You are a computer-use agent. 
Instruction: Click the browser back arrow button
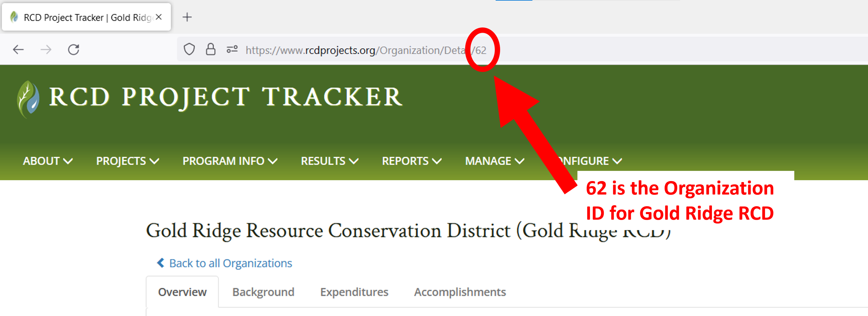click(x=18, y=50)
